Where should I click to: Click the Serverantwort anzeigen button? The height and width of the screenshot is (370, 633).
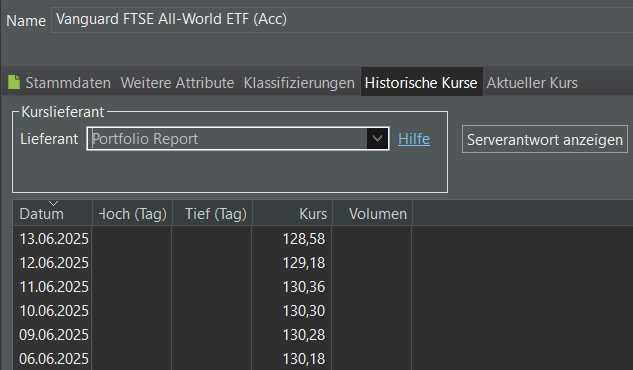point(545,140)
